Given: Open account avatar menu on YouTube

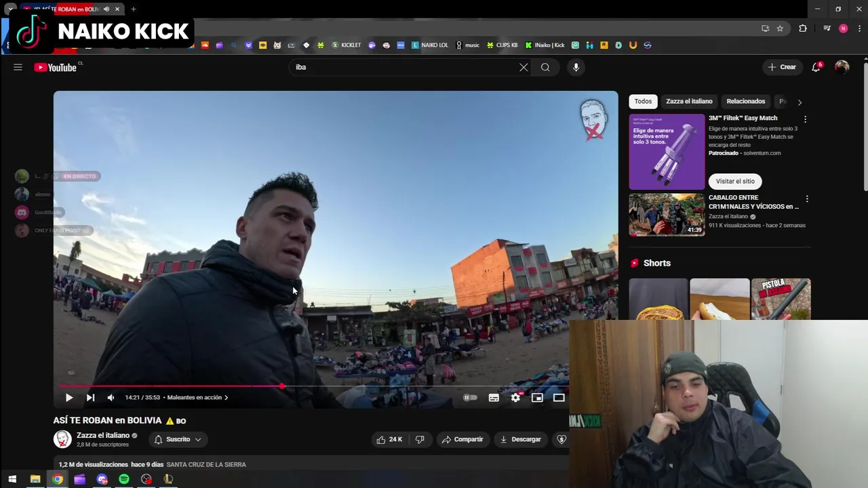Looking at the screenshot, I should [x=842, y=67].
